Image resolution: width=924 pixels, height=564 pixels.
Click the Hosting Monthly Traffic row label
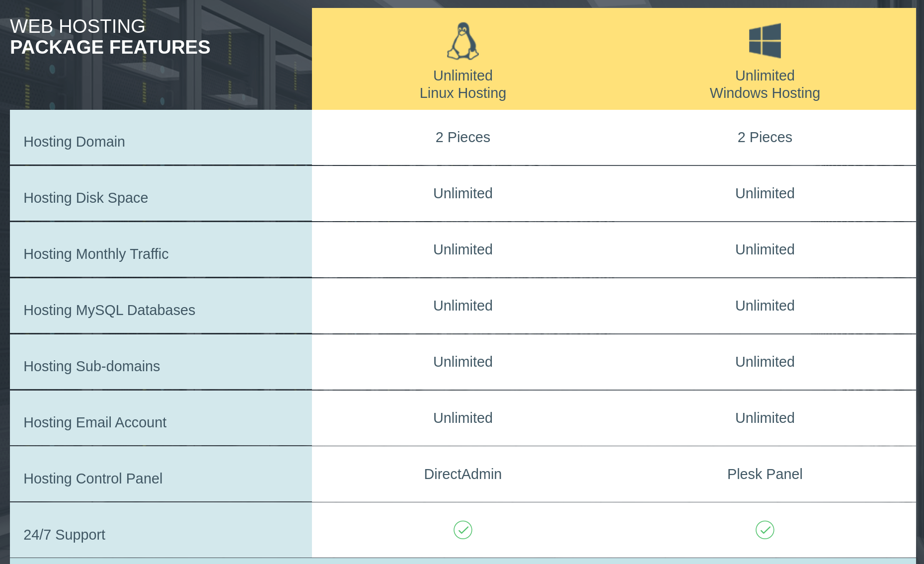point(96,254)
